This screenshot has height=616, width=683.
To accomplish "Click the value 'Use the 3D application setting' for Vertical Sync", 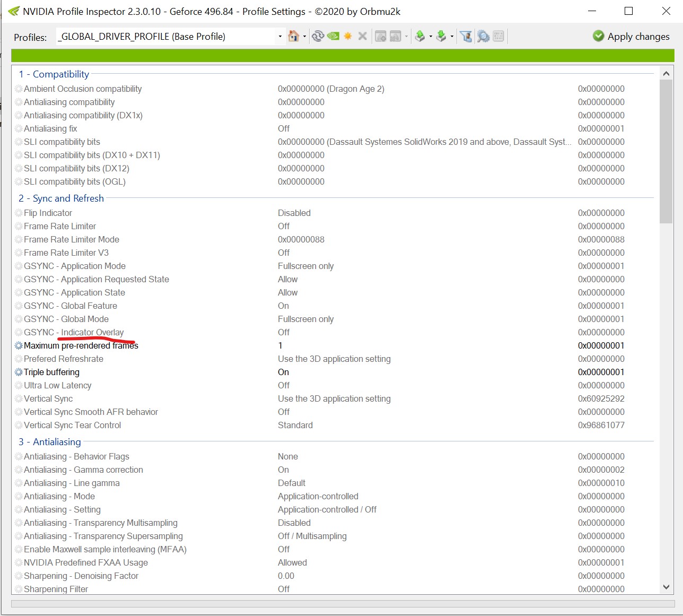I will click(334, 398).
